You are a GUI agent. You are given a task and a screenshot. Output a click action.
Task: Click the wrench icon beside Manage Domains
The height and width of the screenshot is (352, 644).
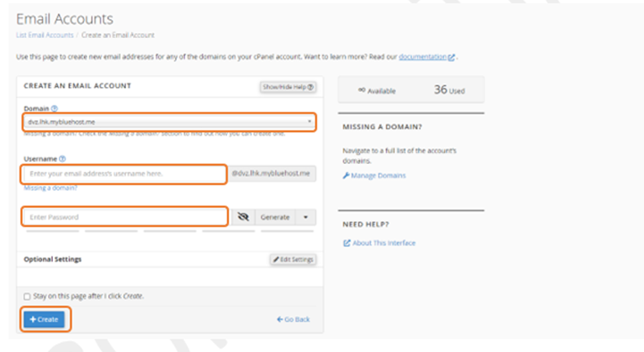click(346, 176)
